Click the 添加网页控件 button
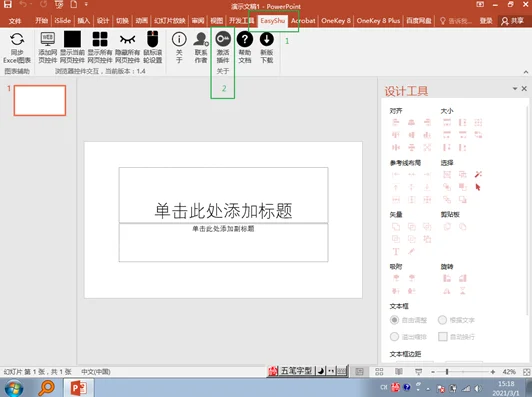532x397 pixels. (x=48, y=48)
